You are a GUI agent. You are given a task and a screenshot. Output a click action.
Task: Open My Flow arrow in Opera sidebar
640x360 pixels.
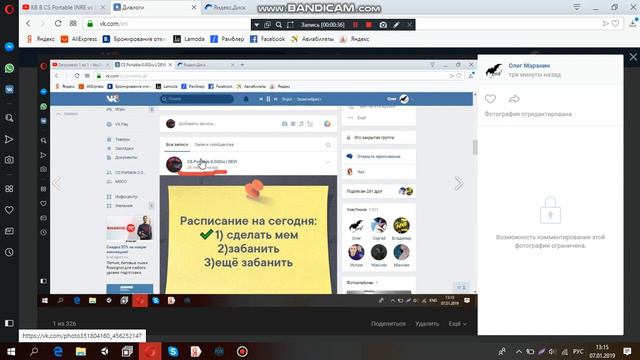(9, 140)
